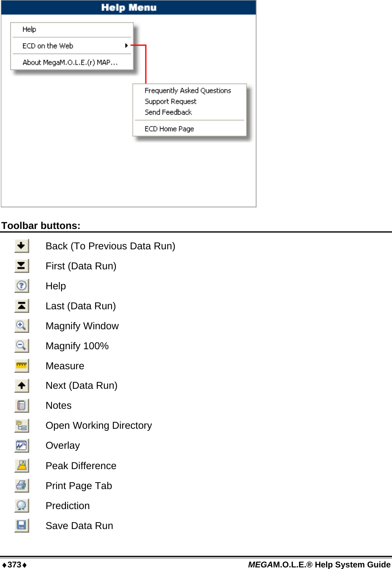392x569 pixels.
Task: Click the Next Data Run arrow icon
Action: coord(22,386)
